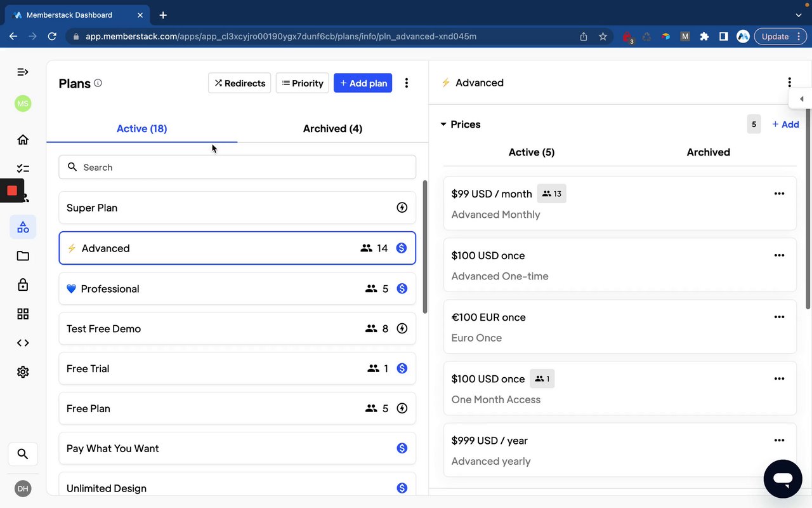The height and width of the screenshot is (508, 812).
Task: Click the plans Search field
Action: [x=237, y=167]
